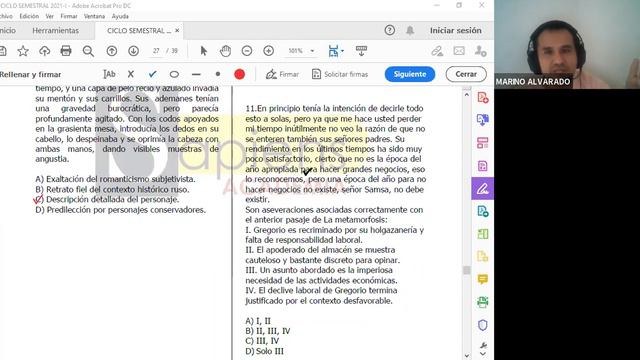Screen dimensions: 640x360
Task: Open the active Fill & Sign sidebar tool
Action: pos(482,189)
